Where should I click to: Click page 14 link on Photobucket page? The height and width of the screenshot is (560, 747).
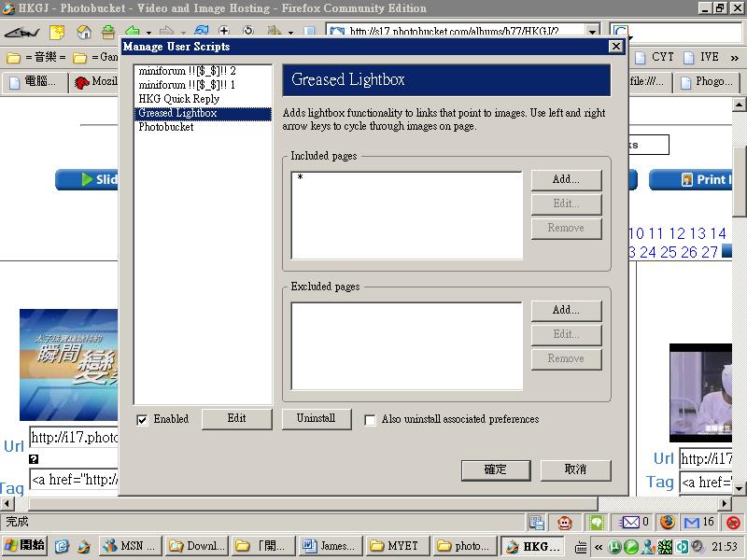point(718,234)
